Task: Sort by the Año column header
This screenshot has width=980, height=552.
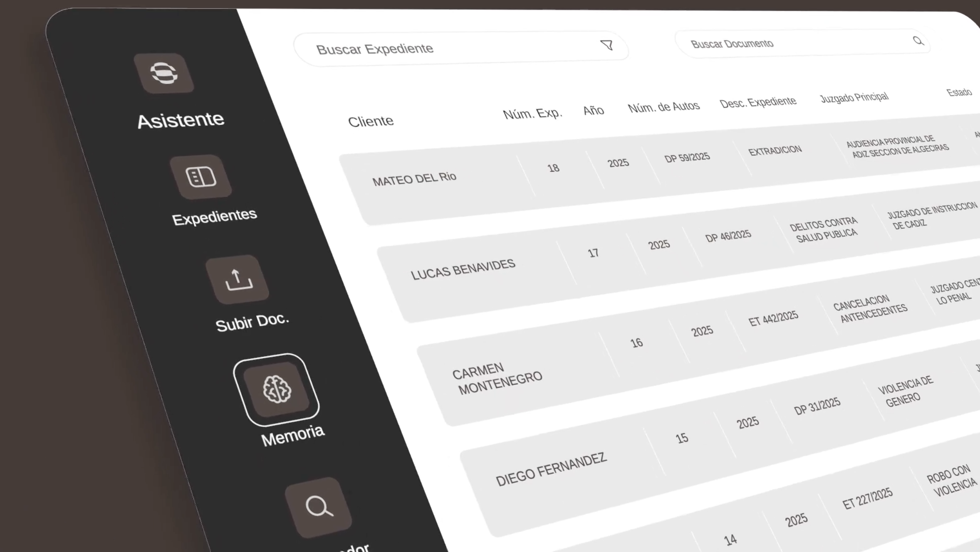Action: click(594, 111)
